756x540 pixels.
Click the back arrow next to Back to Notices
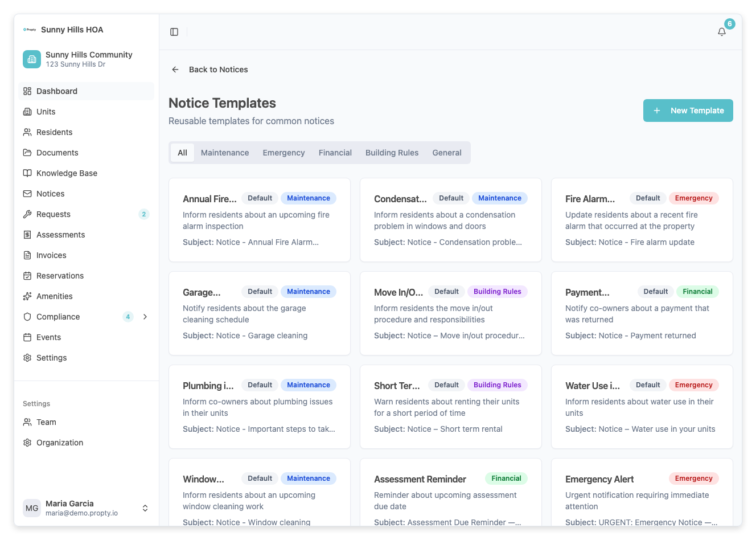click(x=175, y=69)
